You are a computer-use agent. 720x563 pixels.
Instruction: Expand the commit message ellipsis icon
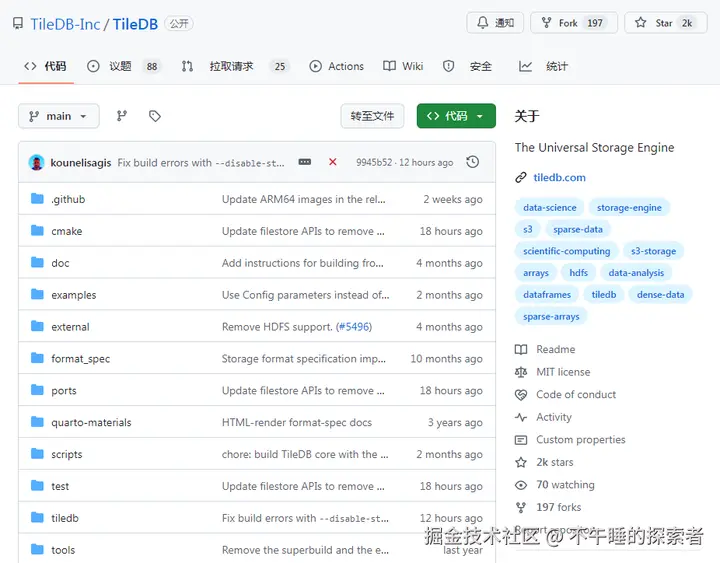pyautogui.click(x=304, y=162)
